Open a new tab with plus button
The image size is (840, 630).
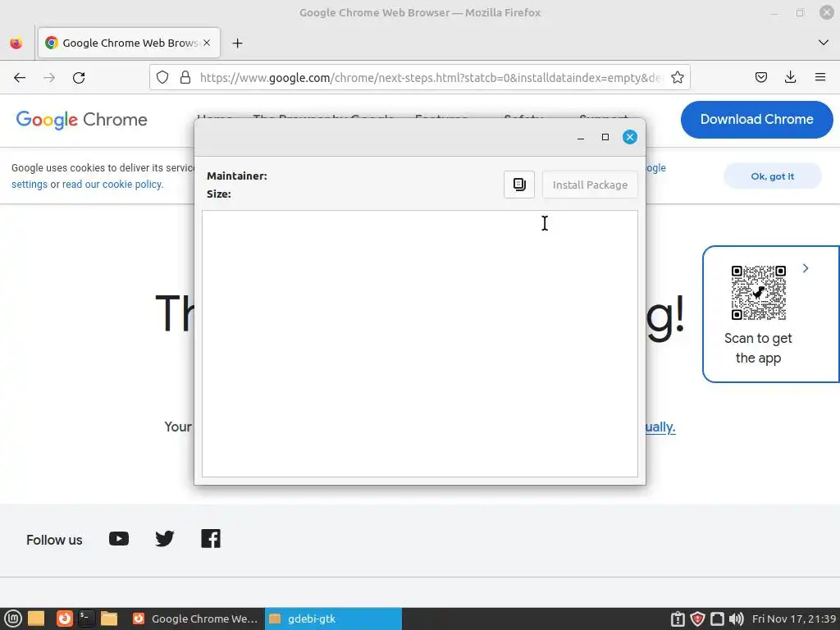pyautogui.click(x=237, y=43)
